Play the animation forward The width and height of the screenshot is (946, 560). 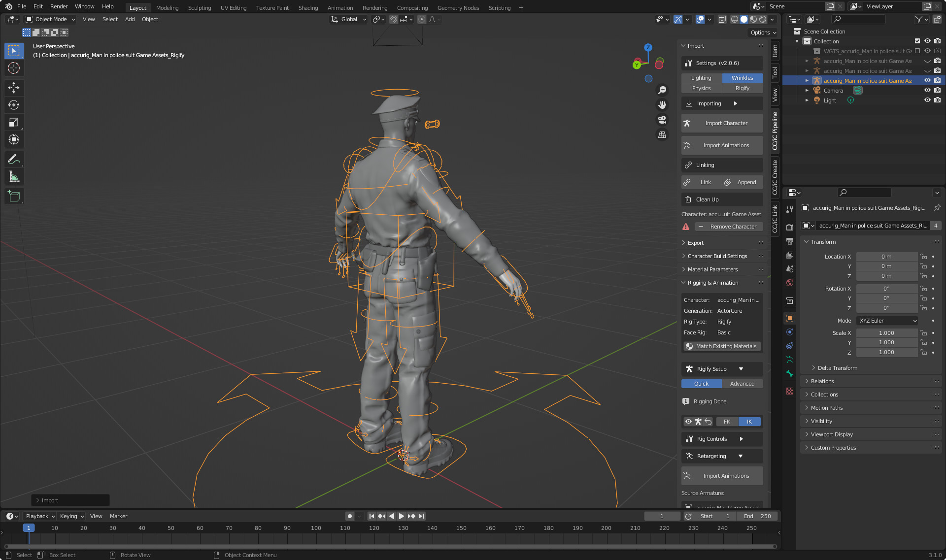click(402, 516)
